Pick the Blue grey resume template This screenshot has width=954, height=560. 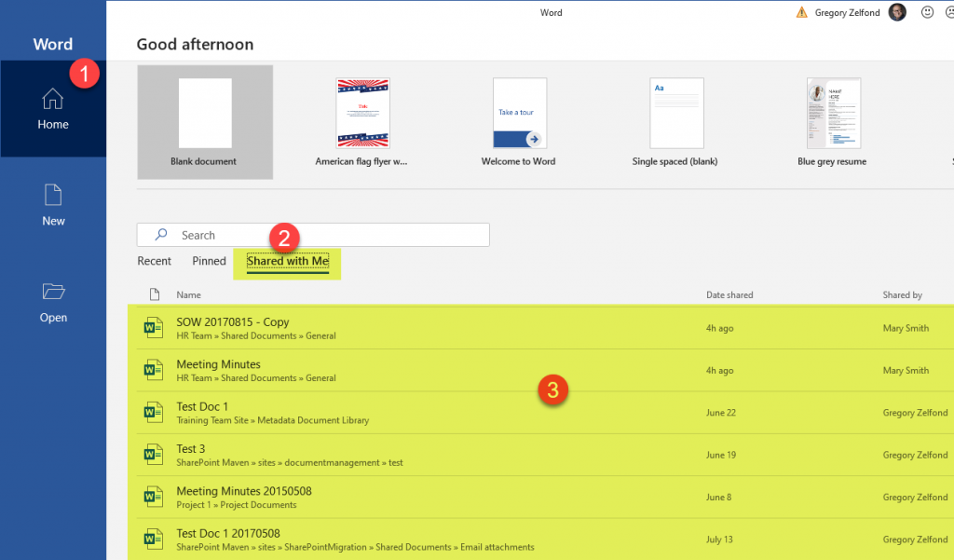pos(832,114)
